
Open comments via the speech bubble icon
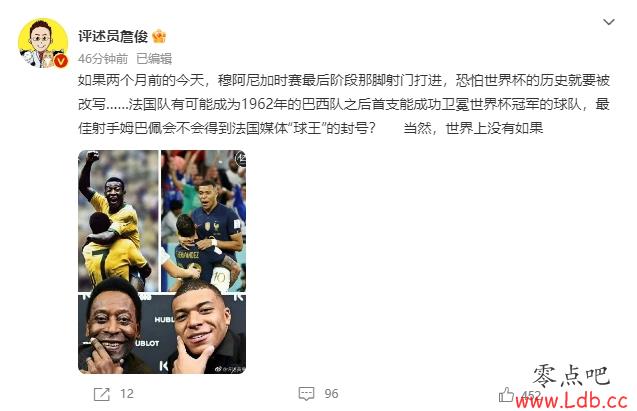click(x=306, y=394)
